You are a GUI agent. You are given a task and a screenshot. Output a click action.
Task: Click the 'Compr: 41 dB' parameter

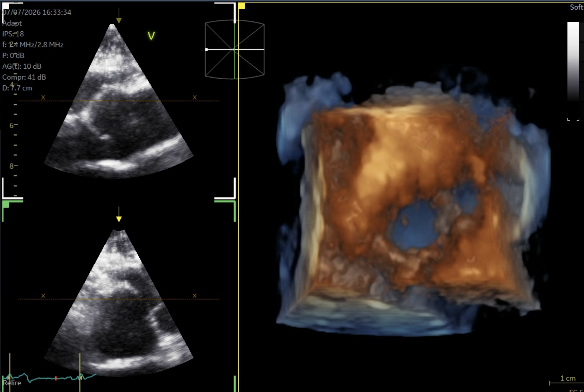(24, 77)
